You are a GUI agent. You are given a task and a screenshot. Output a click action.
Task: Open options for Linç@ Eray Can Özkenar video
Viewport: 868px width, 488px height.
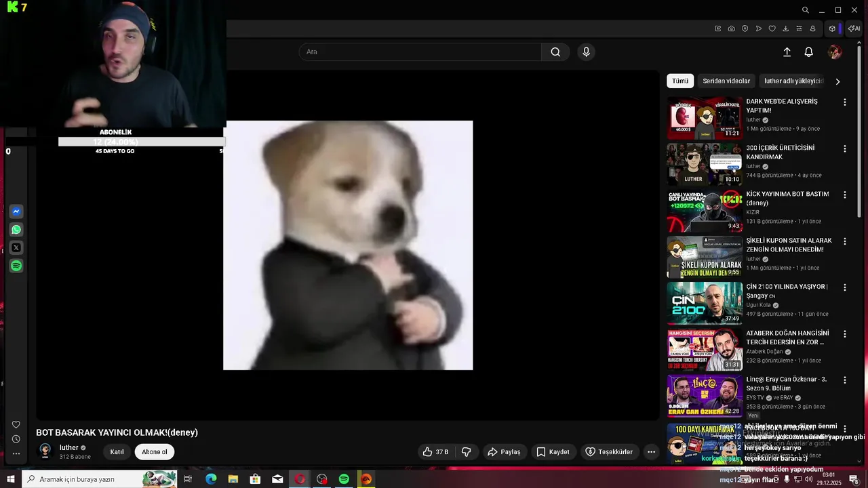[844, 380]
